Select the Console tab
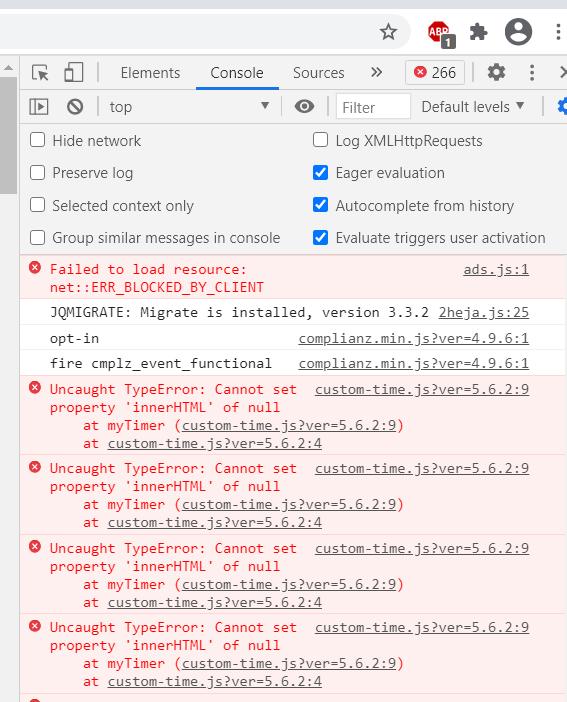The width and height of the screenshot is (567, 702). (x=237, y=73)
